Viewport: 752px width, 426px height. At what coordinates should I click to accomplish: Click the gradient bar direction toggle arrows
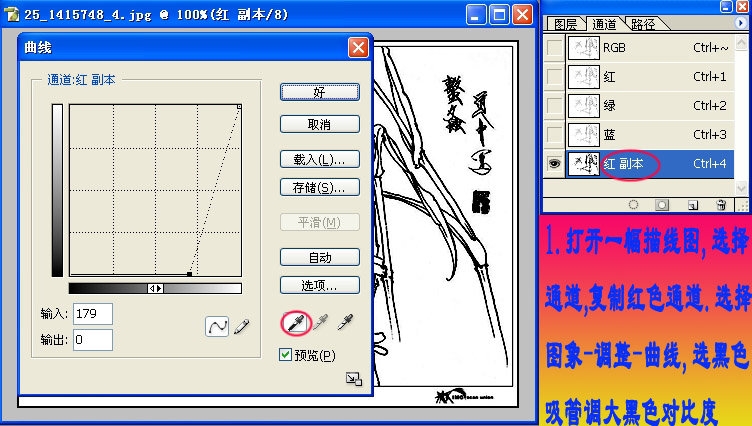pos(155,288)
